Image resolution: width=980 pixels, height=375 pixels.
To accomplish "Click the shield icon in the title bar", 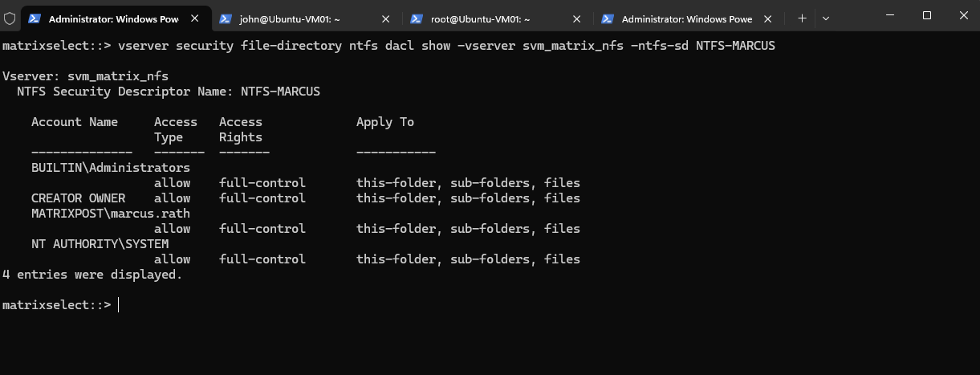I will [x=10, y=18].
